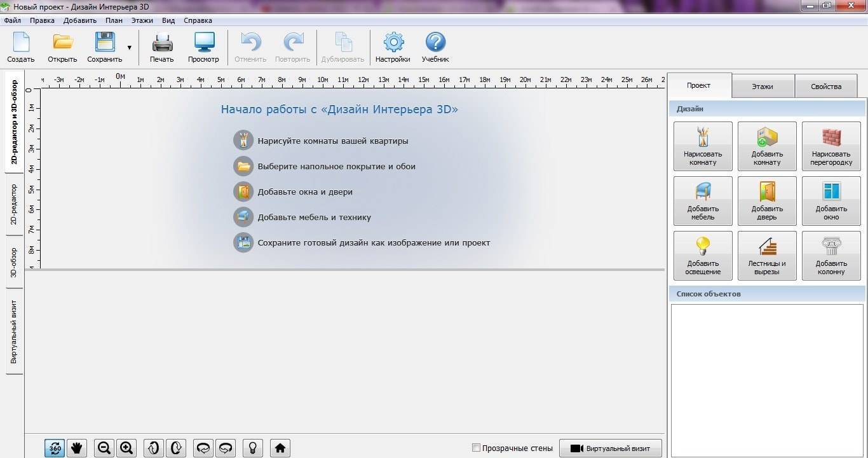
Task: Open the 'Добавить' menu
Action: pos(80,20)
